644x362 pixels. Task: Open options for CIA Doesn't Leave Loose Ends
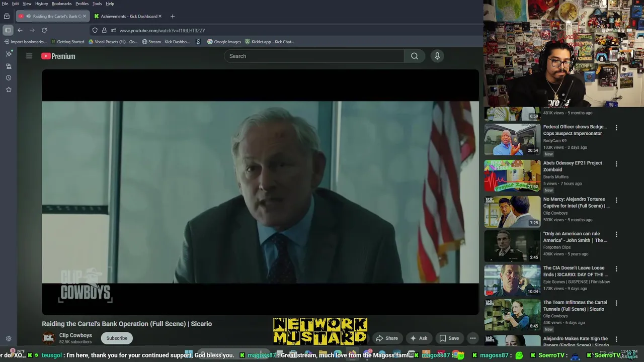point(616,269)
